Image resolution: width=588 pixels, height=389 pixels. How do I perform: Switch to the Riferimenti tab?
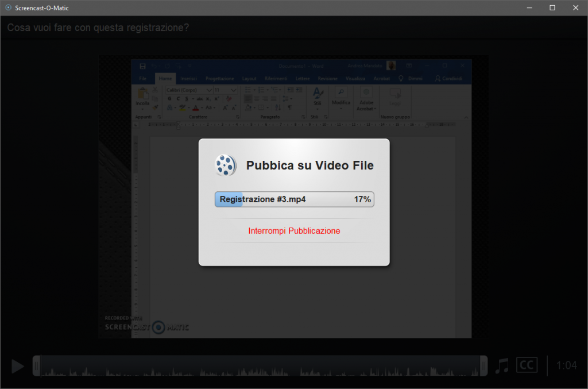coord(276,78)
